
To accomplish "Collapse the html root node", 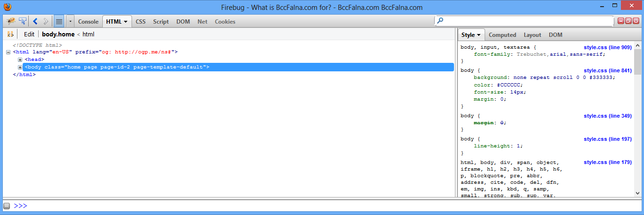I will [x=8, y=52].
